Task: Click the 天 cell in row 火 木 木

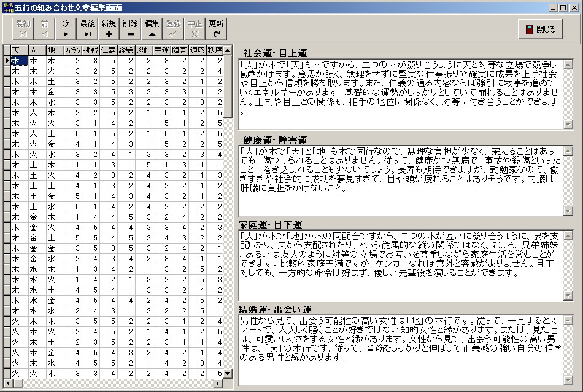Action: (20, 321)
